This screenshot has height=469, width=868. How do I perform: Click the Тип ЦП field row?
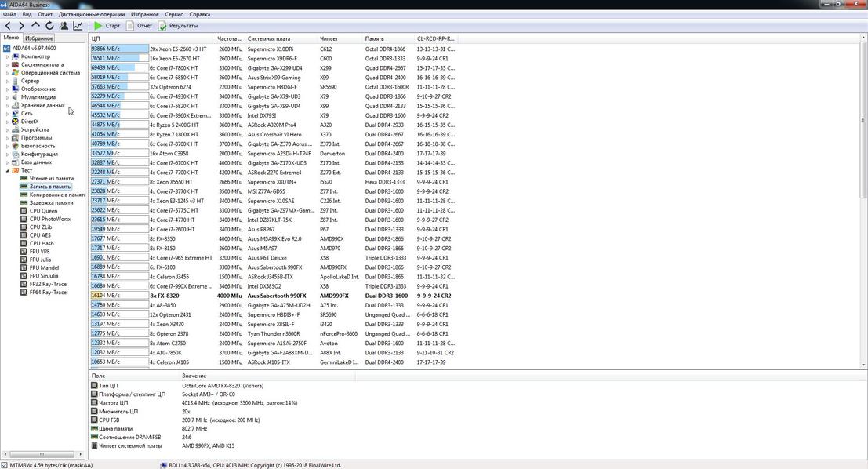[223, 386]
